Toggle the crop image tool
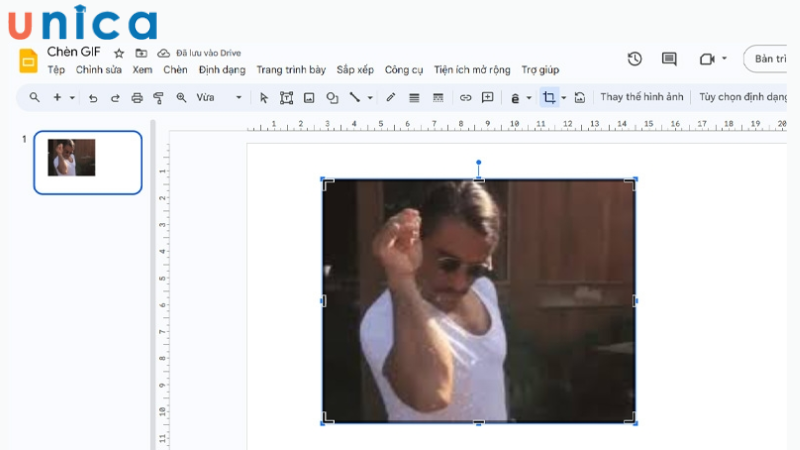The image size is (800, 450). [548, 98]
